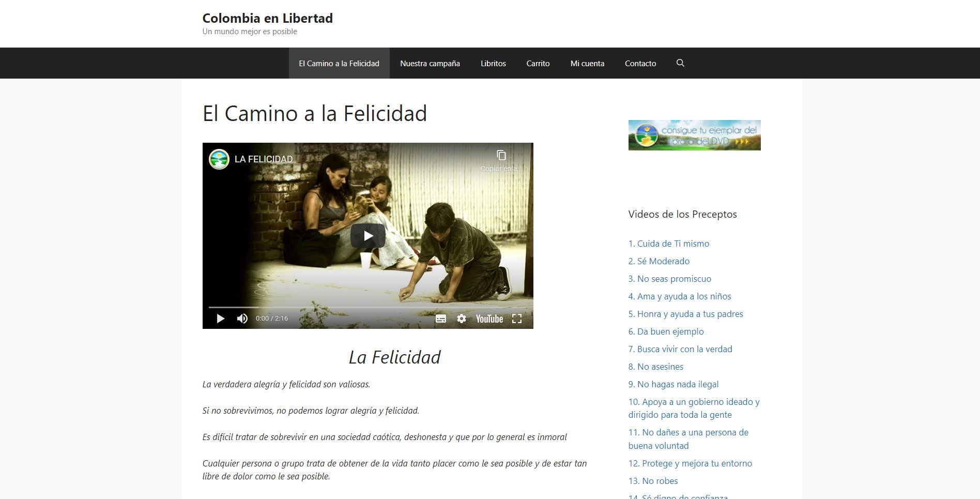The width and height of the screenshot is (980, 499).
Task: Navigate to the Contacto page
Action: coord(640,63)
